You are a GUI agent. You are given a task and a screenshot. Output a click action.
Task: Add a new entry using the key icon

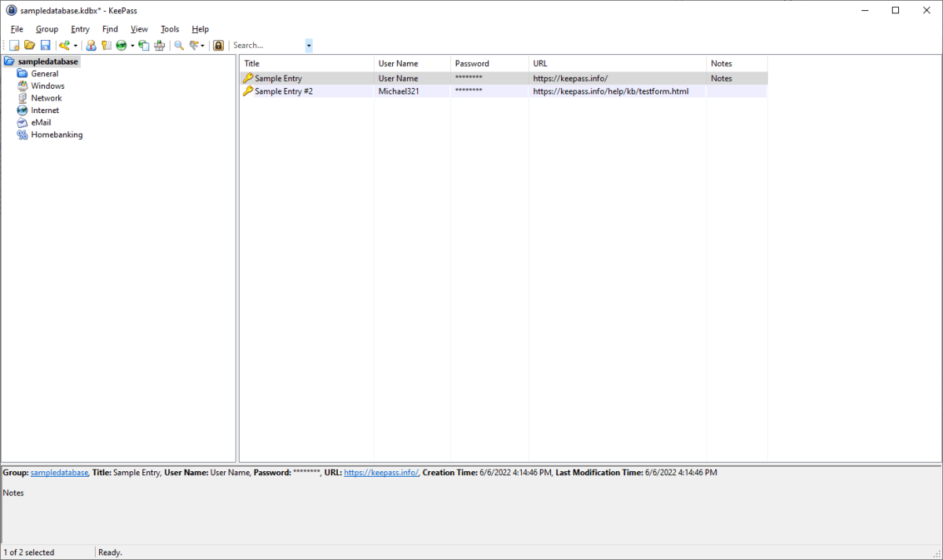65,45
